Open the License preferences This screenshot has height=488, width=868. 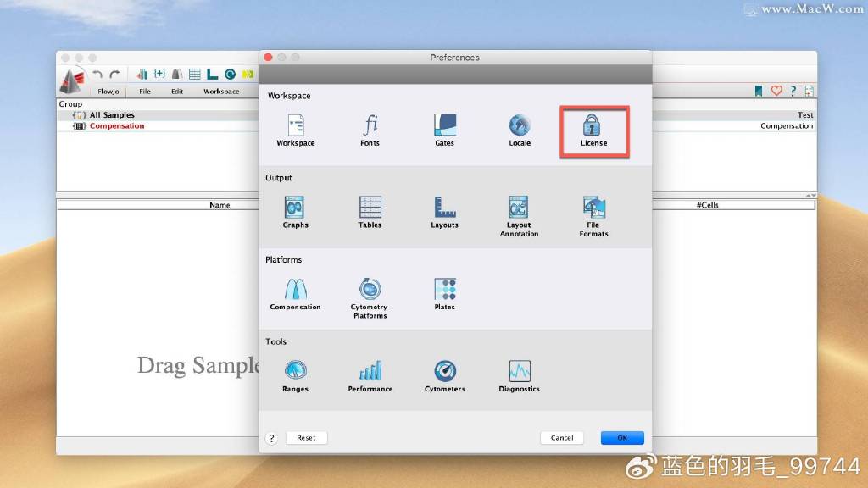pos(594,130)
